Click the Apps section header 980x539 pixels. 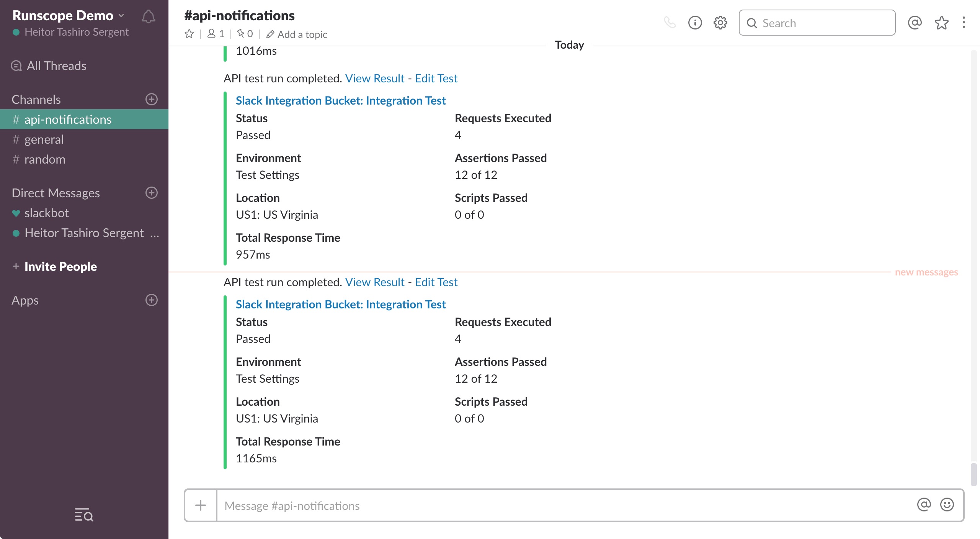coord(25,300)
